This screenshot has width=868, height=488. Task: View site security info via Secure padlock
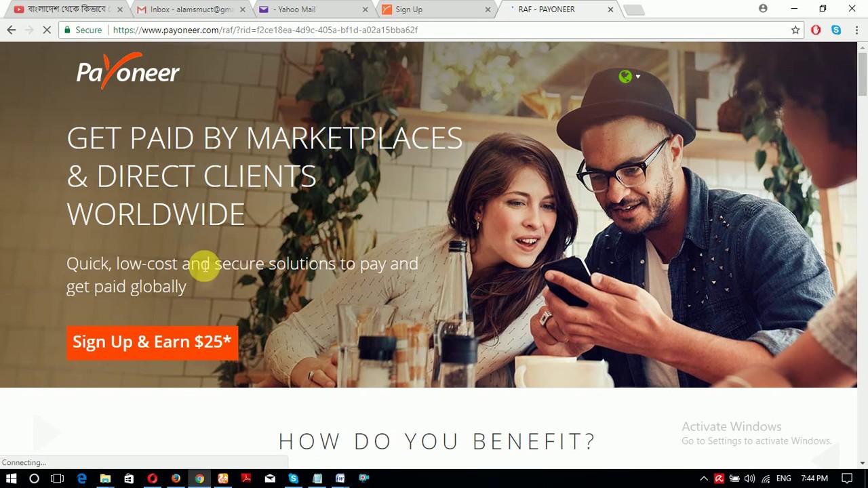81,30
